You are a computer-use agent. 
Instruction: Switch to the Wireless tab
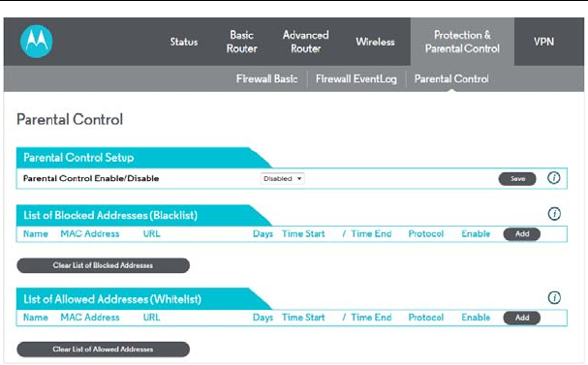coord(375,42)
